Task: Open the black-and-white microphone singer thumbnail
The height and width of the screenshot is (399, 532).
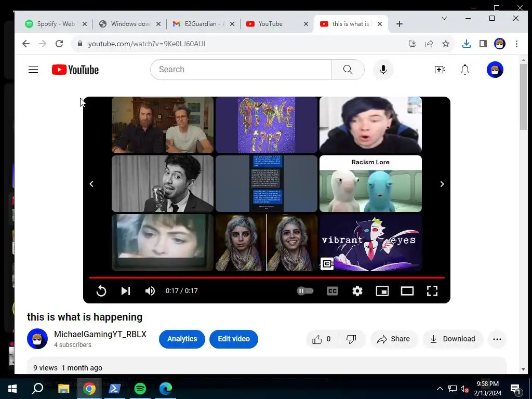Action: [163, 183]
